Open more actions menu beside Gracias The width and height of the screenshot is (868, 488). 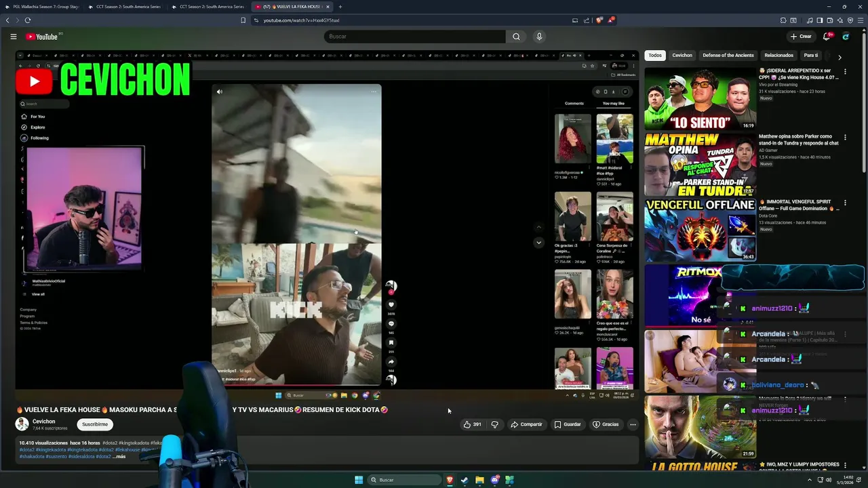(x=633, y=424)
